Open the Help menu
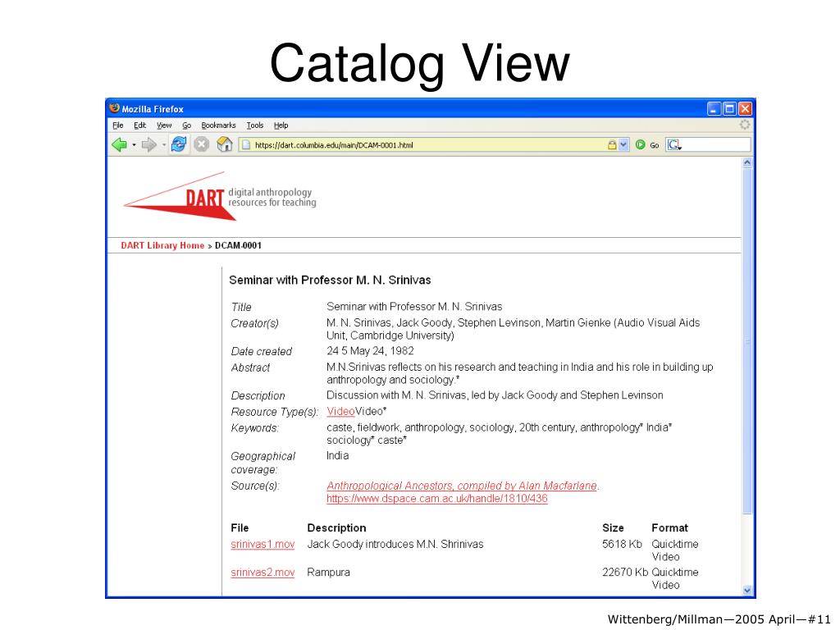840x630 pixels. coord(281,126)
